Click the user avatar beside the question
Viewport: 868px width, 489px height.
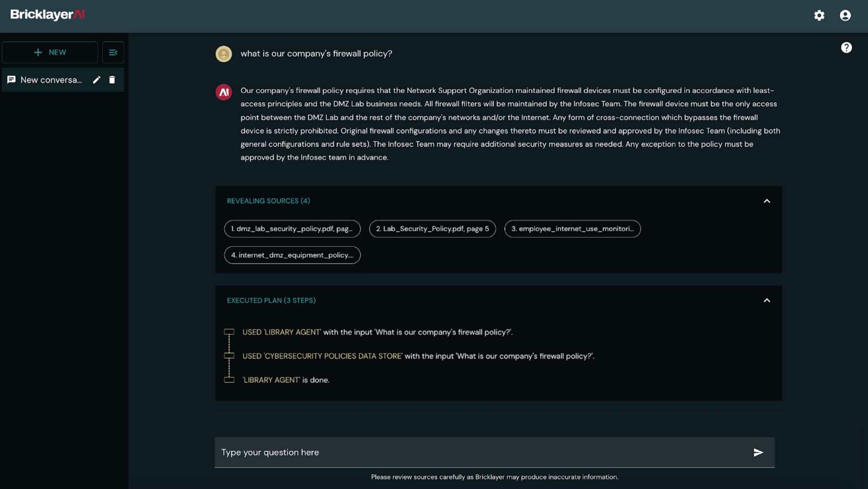224,54
